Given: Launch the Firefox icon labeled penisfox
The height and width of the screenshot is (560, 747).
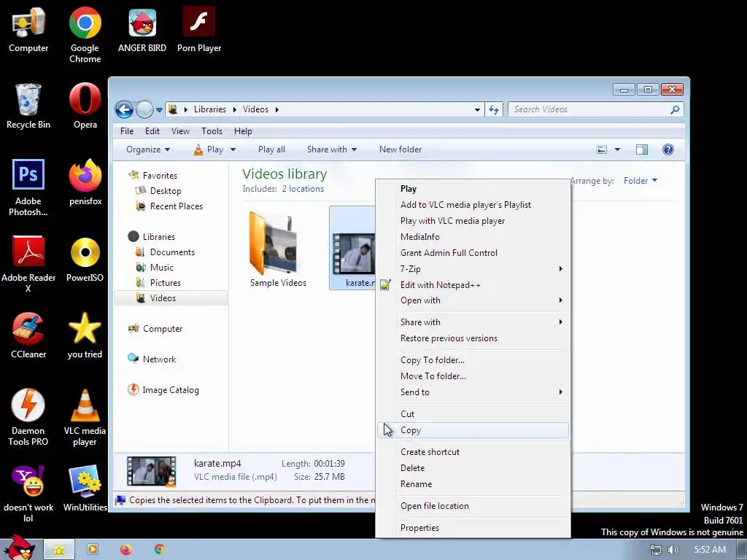Looking at the screenshot, I should [85, 183].
